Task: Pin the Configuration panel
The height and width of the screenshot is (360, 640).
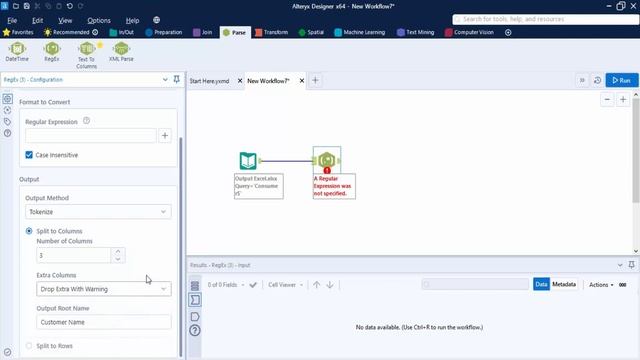Action: (x=177, y=79)
